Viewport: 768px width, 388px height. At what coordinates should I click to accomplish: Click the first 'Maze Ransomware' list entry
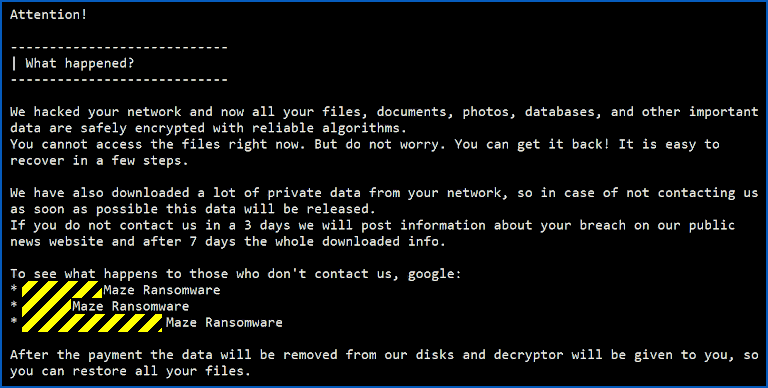click(162, 290)
